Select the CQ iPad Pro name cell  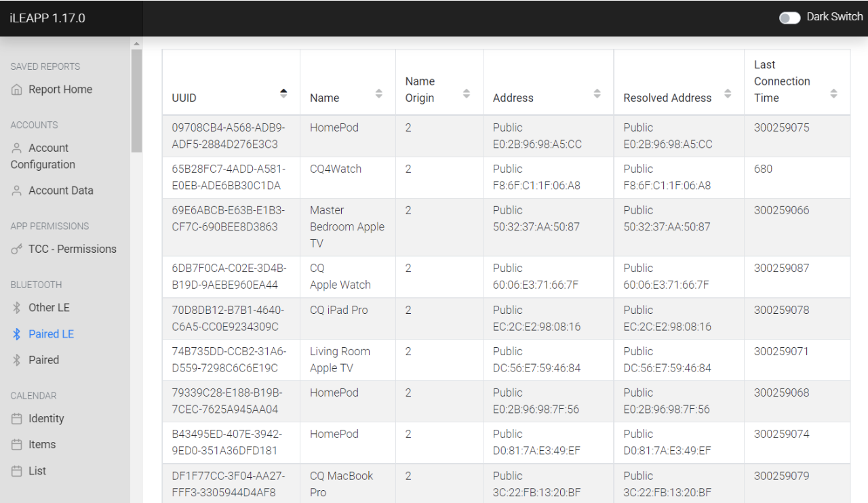coord(348,318)
